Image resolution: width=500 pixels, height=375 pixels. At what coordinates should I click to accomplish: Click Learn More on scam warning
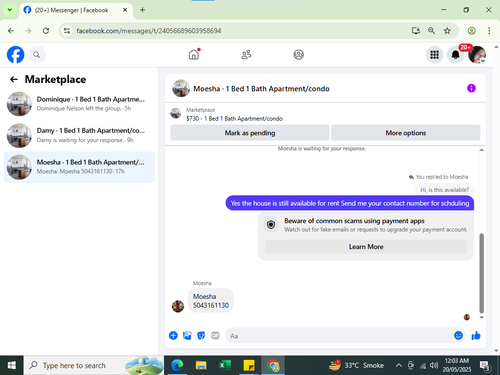click(366, 247)
